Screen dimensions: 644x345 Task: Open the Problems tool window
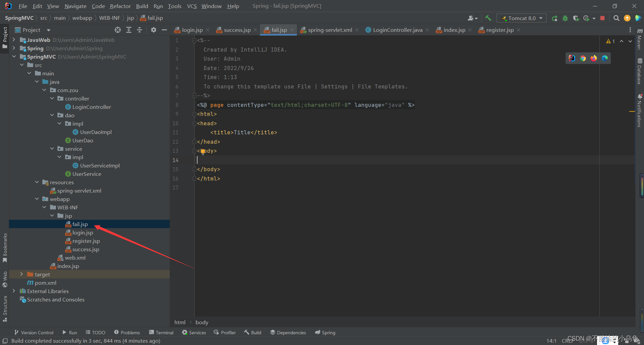(127, 332)
